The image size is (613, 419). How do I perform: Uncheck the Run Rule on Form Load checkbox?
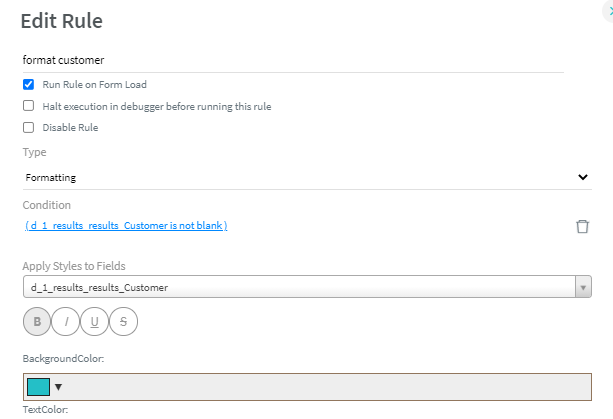click(x=29, y=85)
